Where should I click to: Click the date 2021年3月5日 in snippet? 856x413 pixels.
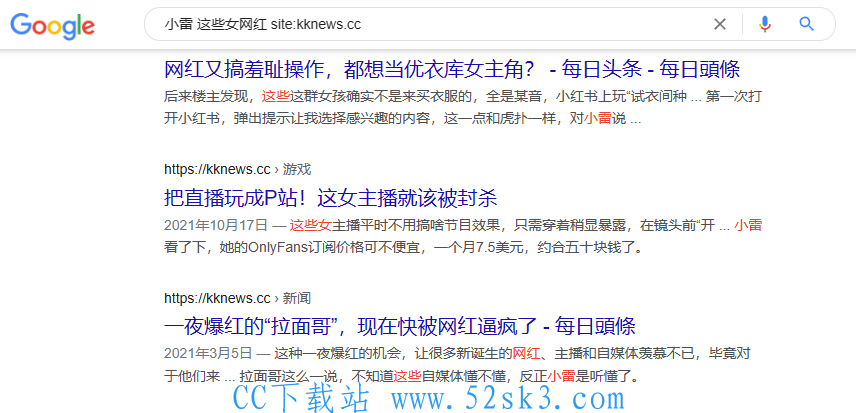click(207, 354)
